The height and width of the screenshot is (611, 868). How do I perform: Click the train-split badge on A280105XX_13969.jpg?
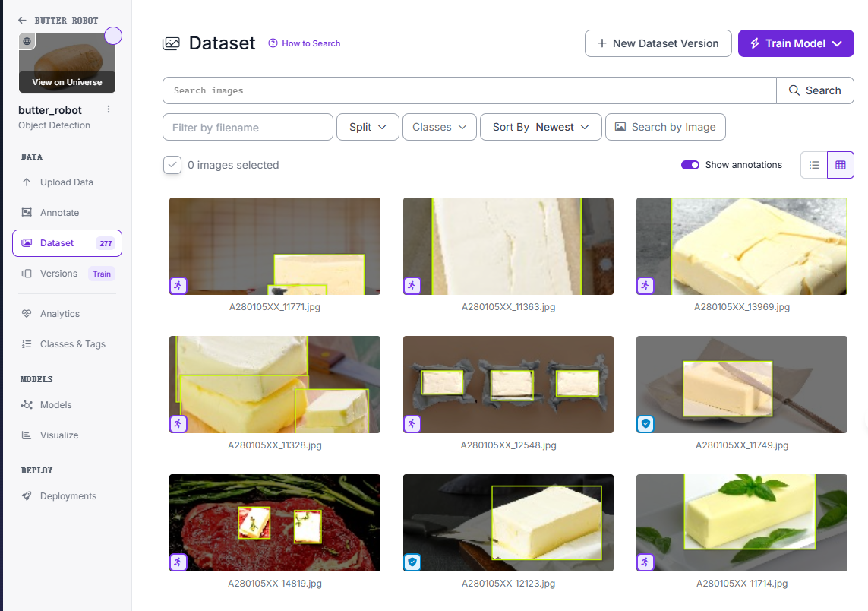(645, 286)
